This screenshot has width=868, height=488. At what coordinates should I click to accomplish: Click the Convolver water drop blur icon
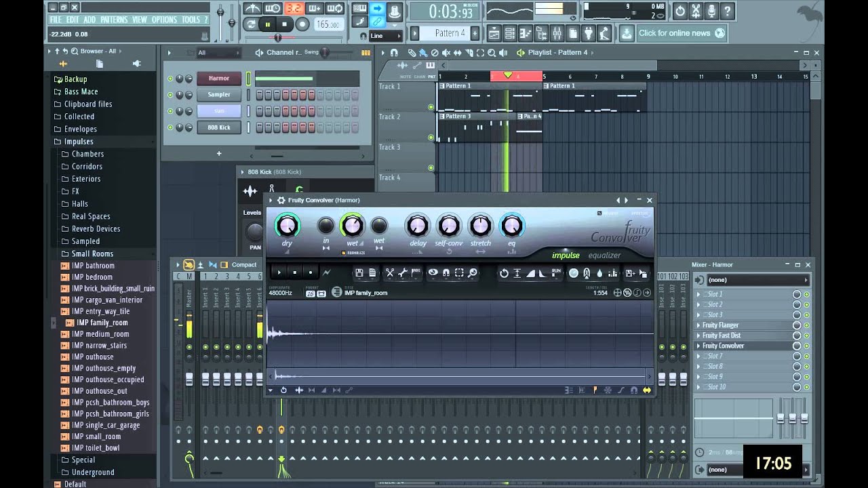(x=599, y=273)
